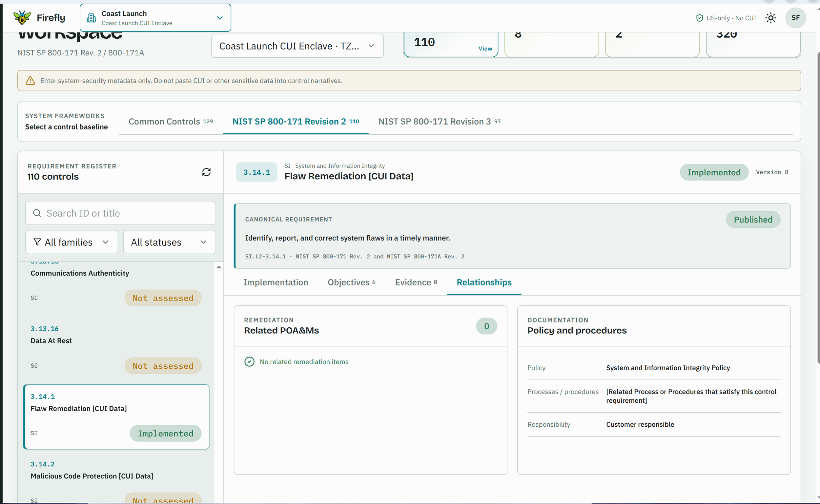This screenshot has height=504, width=820.
Task: Click the Related POA&Ms count badge
Action: 486,326
